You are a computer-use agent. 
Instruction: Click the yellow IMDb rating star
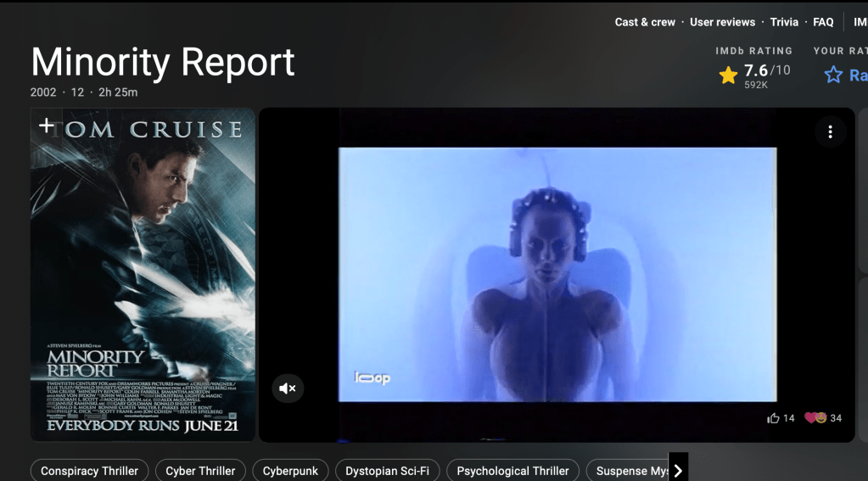click(x=728, y=76)
